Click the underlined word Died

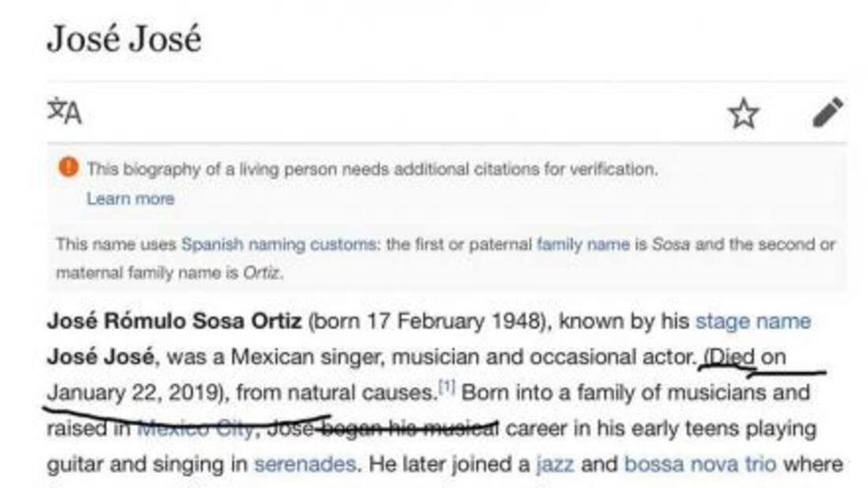coord(732,357)
